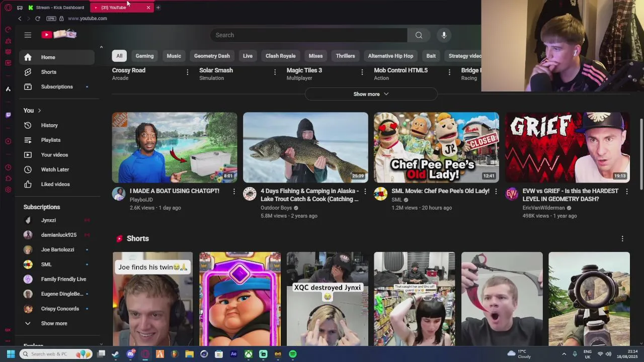Show hidden system tray icons
This screenshot has height=362, width=644.
563,354
